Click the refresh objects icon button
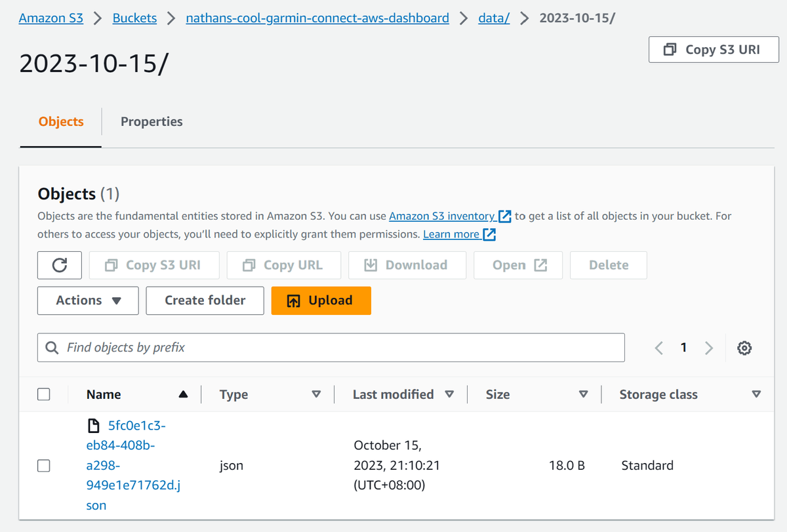 [60, 265]
